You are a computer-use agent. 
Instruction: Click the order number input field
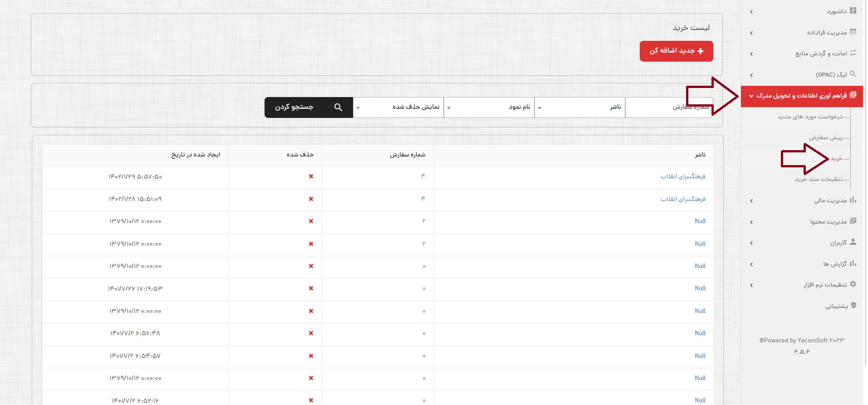click(x=668, y=107)
